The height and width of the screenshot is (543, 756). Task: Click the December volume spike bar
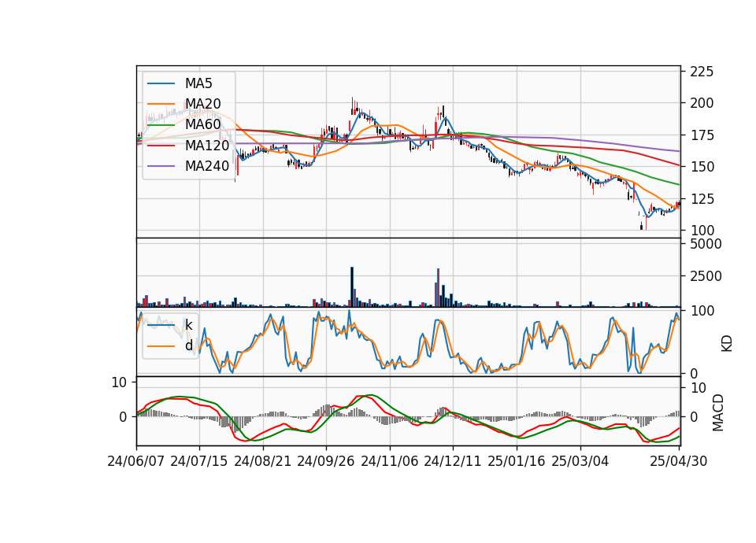[x=439, y=288]
